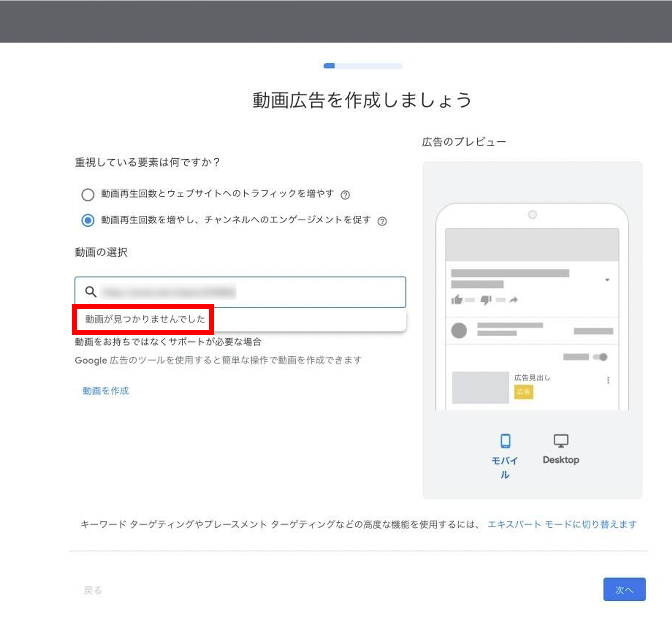Switch preview to Desktop
This screenshot has height=618, width=672.
point(561,448)
